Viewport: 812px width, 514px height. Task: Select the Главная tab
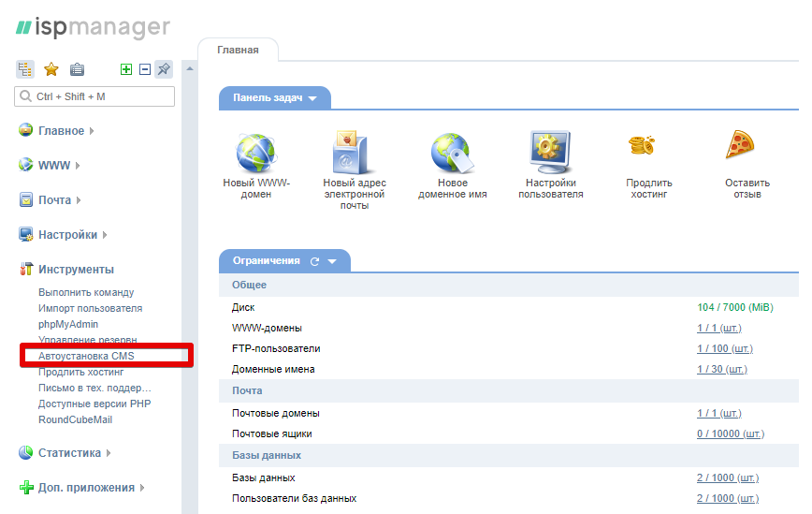click(238, 50)
